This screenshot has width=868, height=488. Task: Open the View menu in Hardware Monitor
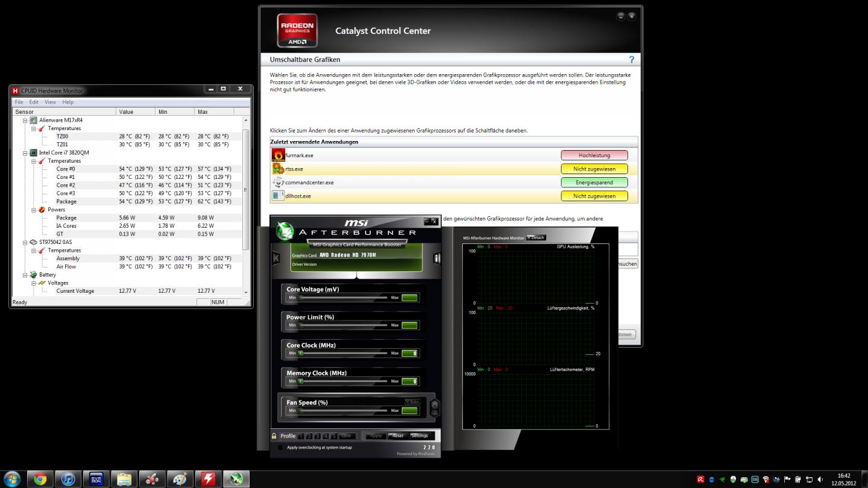(50, 102)
